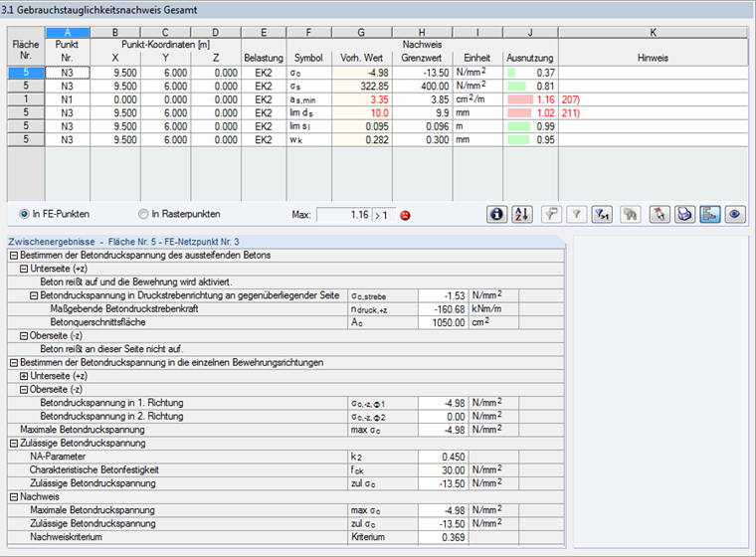756x557 pixels.
Task: Click the Max value field showing 1.16
Action: coord(343,215)
